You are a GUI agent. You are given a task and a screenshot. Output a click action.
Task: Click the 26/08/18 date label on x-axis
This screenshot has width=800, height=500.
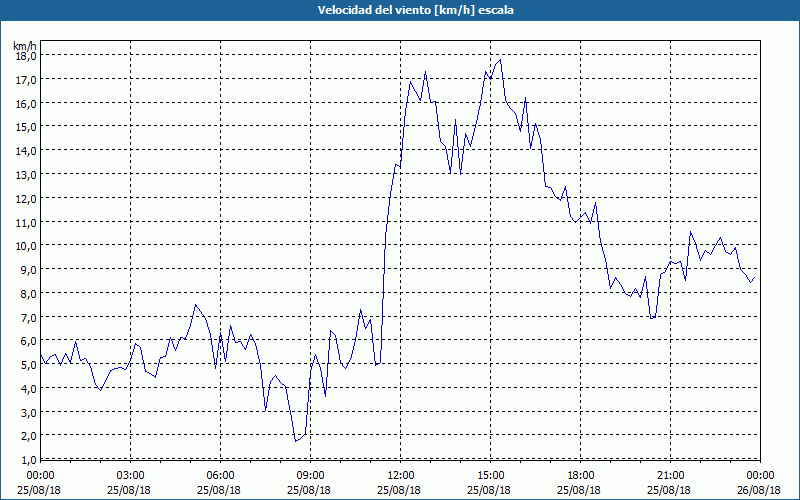(x=759, y=490)
